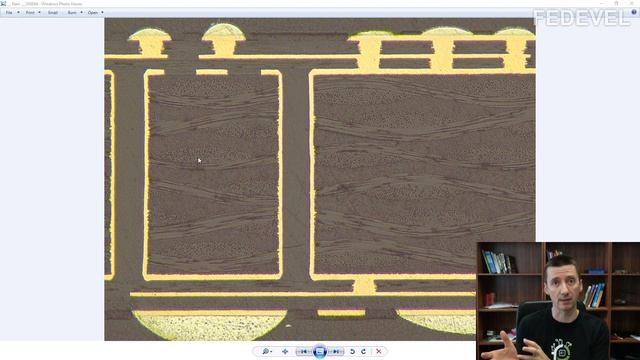
Task: Click the displayed PCB cross-section image
Action: 320,179
